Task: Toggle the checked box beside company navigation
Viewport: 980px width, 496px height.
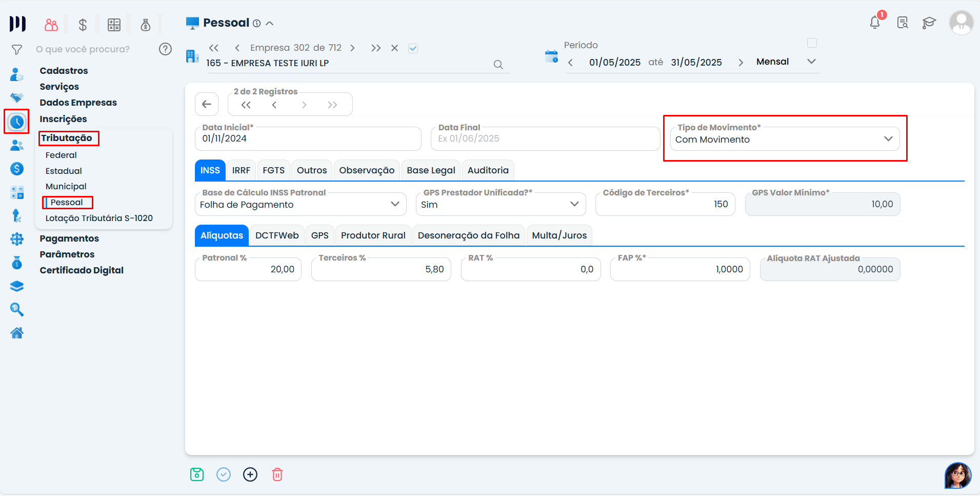Action: coord(413,48)
